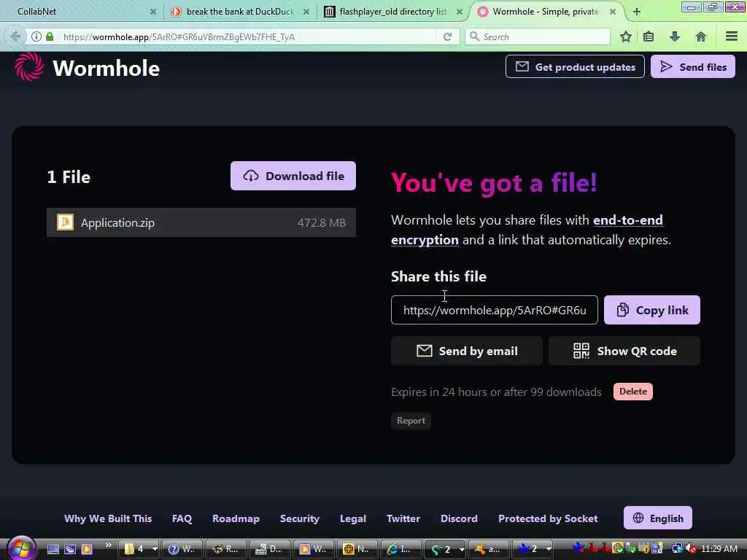Open Internet Explorer taskbar button
747x560 pixels.
(x=401, y=549)
